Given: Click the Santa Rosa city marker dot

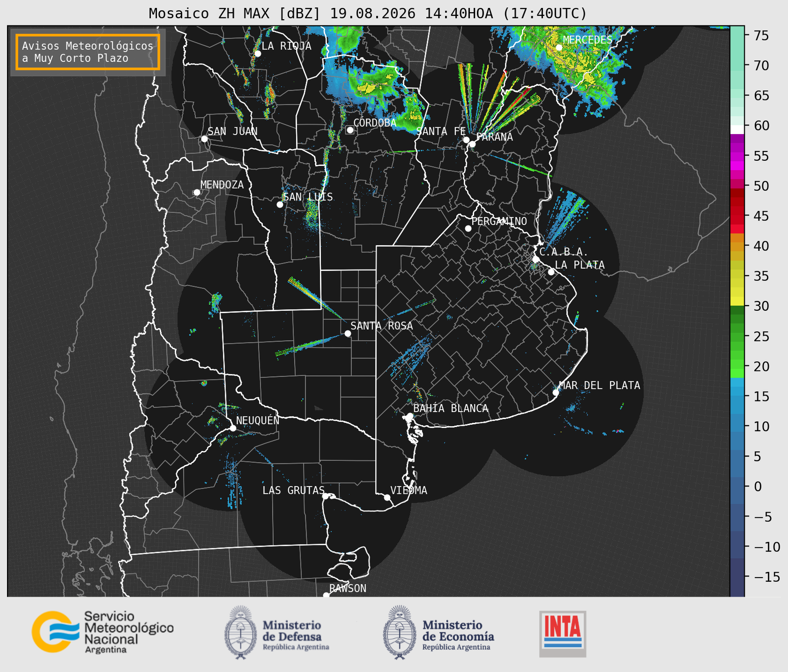Looking at the screenshot, I should coord(348,333).
